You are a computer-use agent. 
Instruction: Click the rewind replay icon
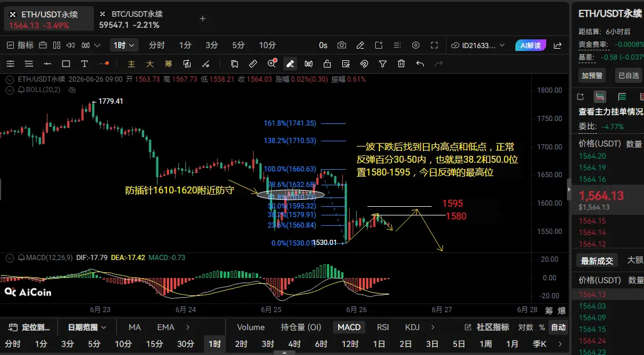(x=71, y=45)
